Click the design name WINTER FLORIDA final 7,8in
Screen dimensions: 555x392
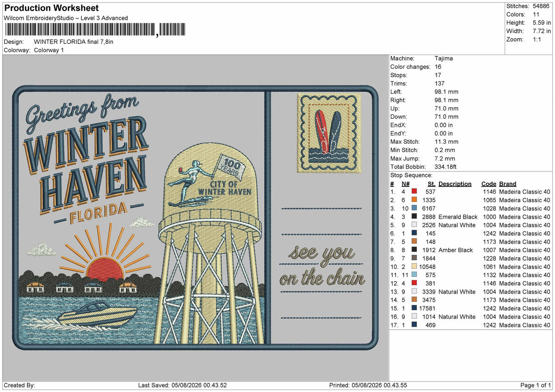point(74,42)
